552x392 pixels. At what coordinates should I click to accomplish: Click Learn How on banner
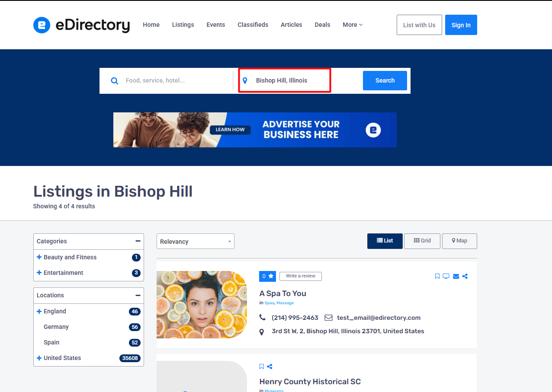(230, 130)
